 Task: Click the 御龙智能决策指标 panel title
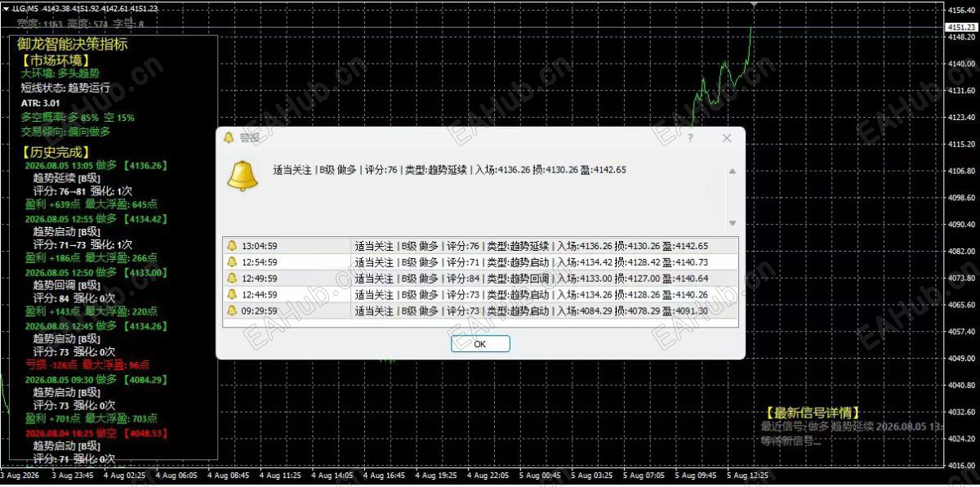(x=73, y=44)
